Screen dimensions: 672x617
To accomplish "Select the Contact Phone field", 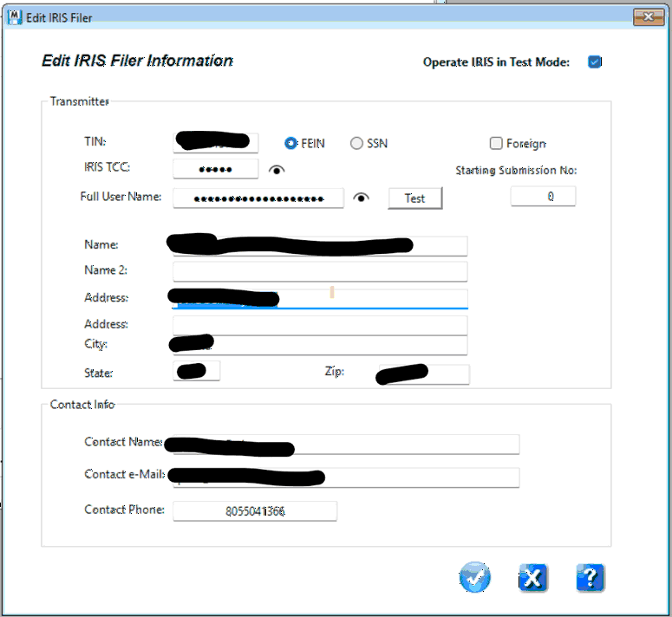I will click(254, 511).
